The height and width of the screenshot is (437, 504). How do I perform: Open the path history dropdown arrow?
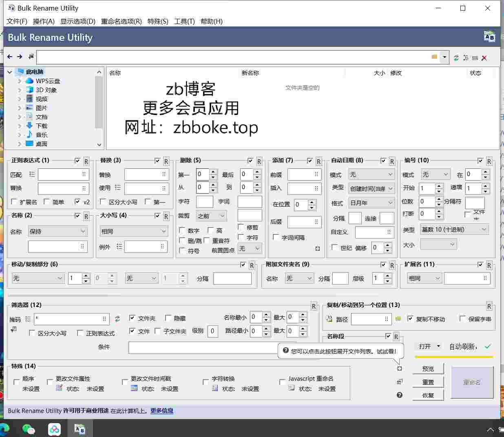444,57
